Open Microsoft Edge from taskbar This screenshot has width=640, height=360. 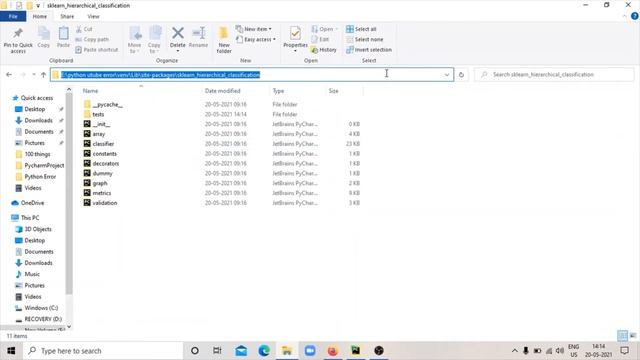tap(264, 351)
